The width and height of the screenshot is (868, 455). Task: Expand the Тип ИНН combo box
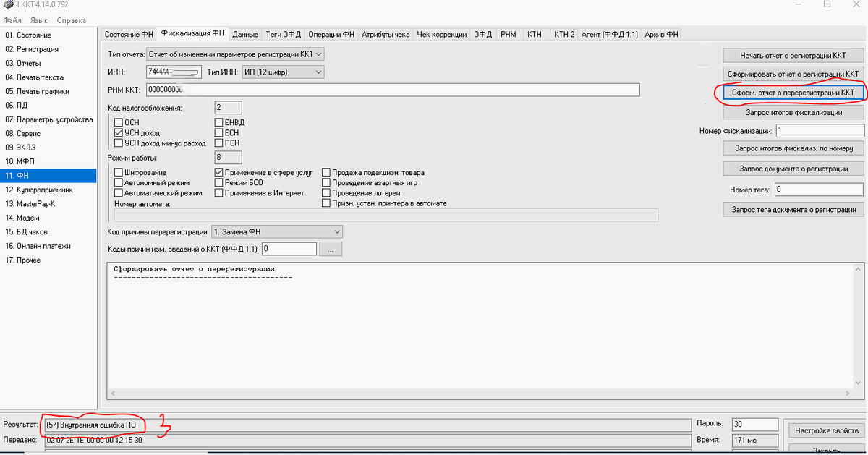click(282, 72)
